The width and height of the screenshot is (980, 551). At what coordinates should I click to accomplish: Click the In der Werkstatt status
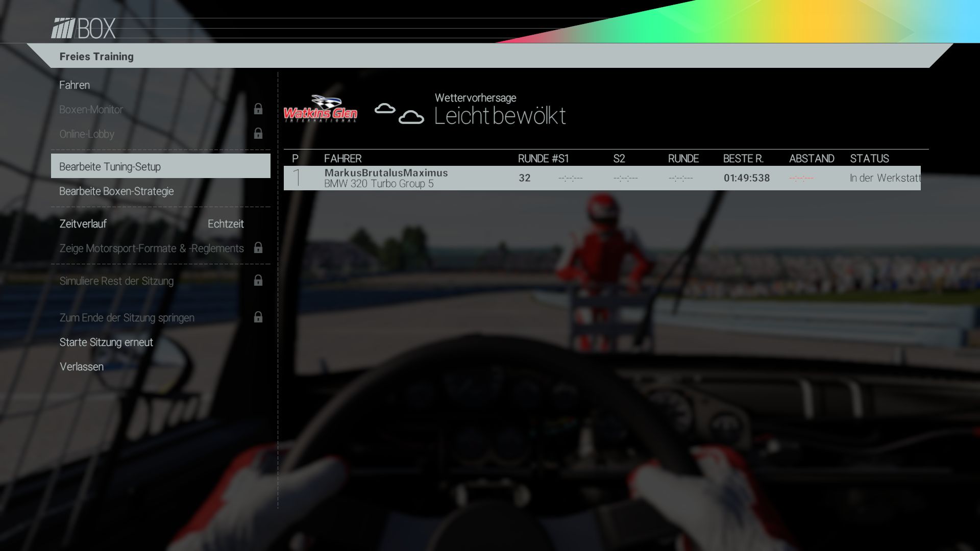point(885,178)
